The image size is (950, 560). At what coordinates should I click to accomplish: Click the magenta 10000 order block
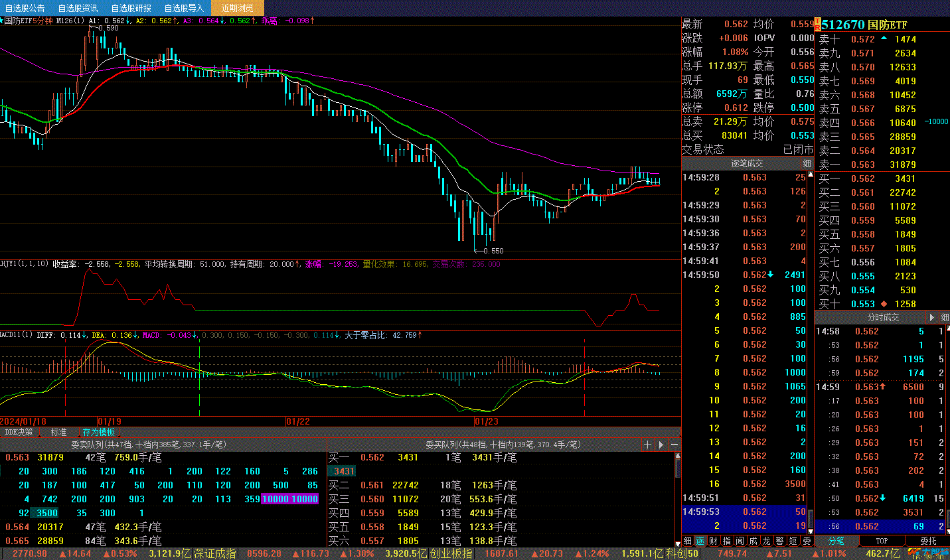[276, 499]
